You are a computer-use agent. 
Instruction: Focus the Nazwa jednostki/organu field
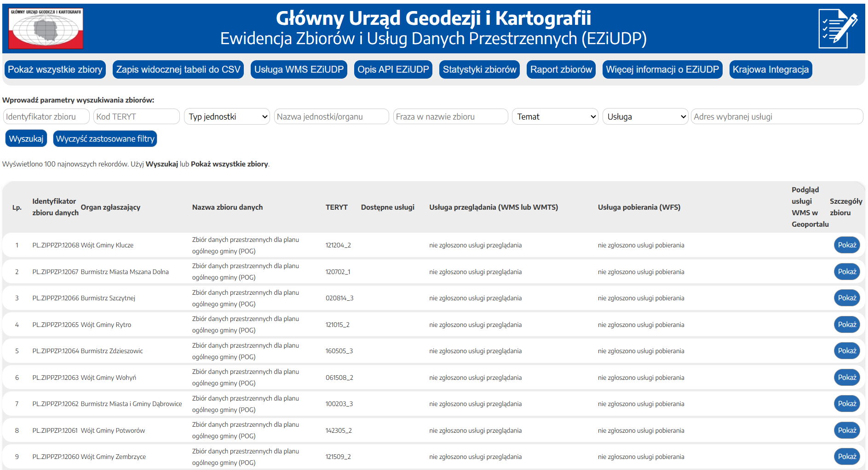(x=331, y=116)
